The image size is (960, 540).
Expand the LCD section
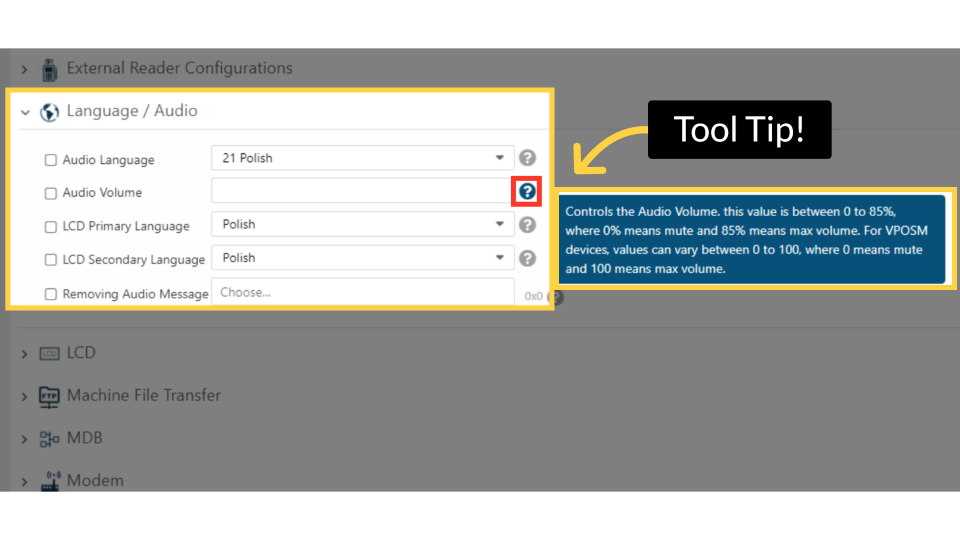click(25, 354)
